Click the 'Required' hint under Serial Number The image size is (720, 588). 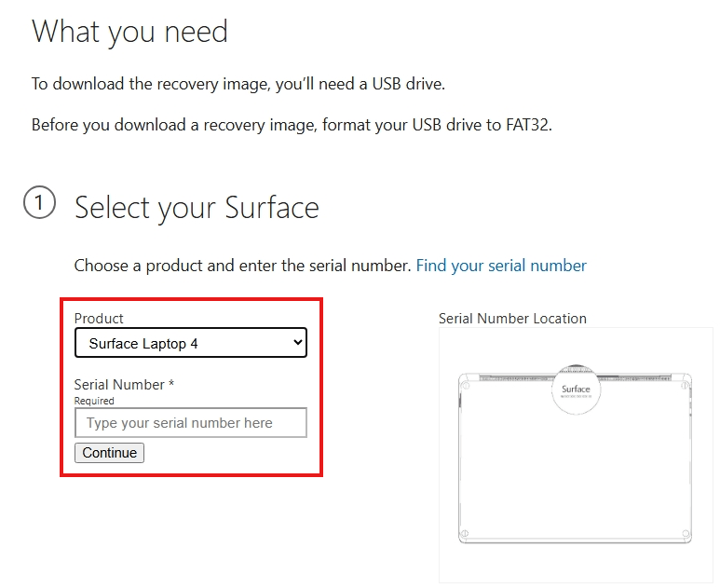point(94,401)
